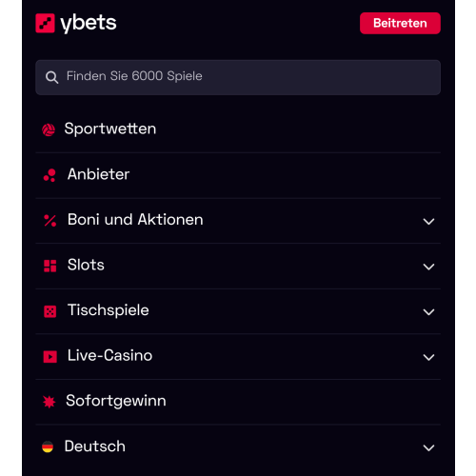The width and height of the screenshot is (476, 476).
Task: Focus the Finden Sie 6000 Spiele search field
Action: point(238,77)
